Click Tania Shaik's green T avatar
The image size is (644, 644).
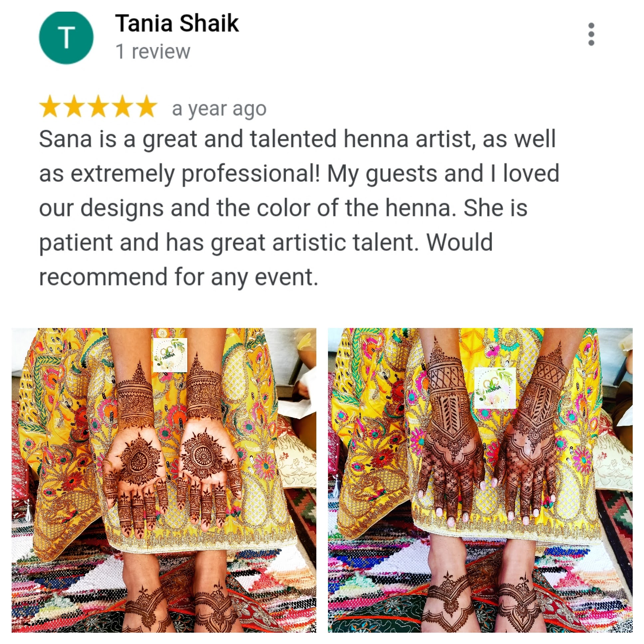click(66, 37)
